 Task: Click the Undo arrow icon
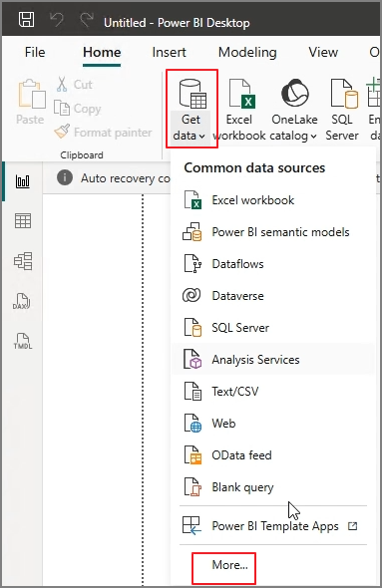pyautogui.click(x=57, y=20)
